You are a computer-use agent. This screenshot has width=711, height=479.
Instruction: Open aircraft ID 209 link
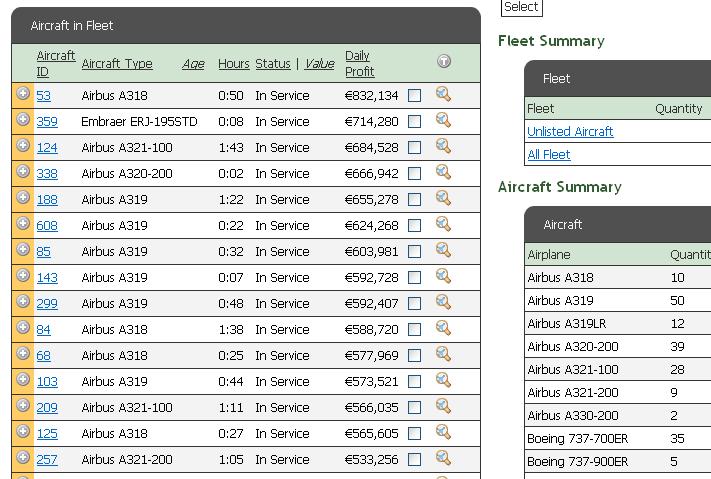click(47, 408)
